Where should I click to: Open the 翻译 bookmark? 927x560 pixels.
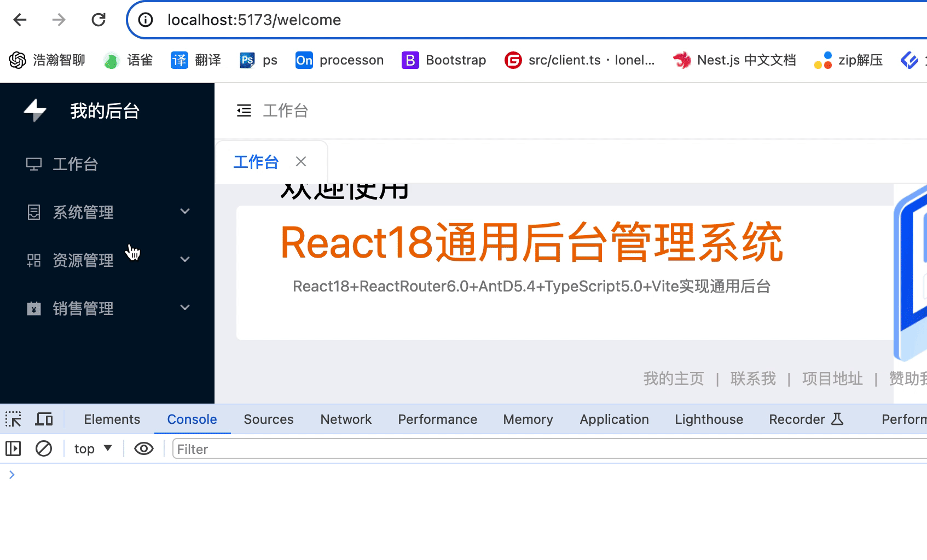[x=196, y=60]
